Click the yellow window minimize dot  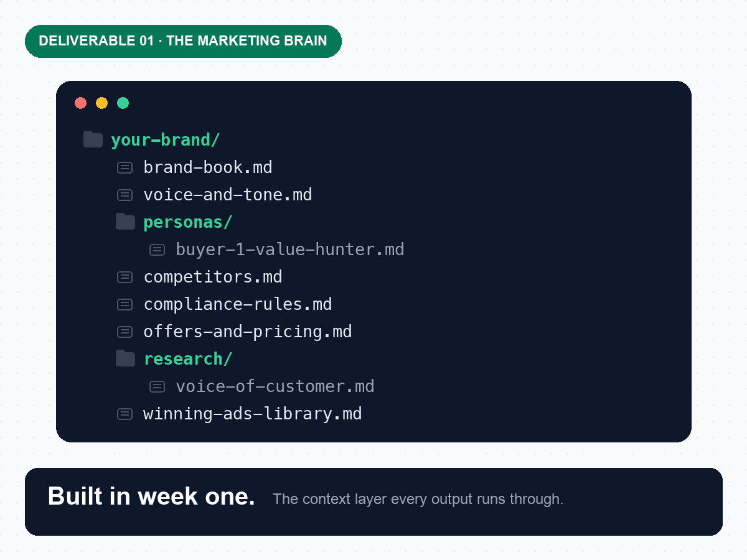(x=101, y=103)
